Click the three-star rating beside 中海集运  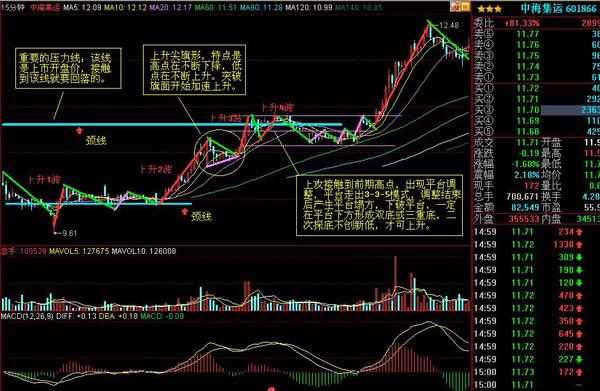489,9
